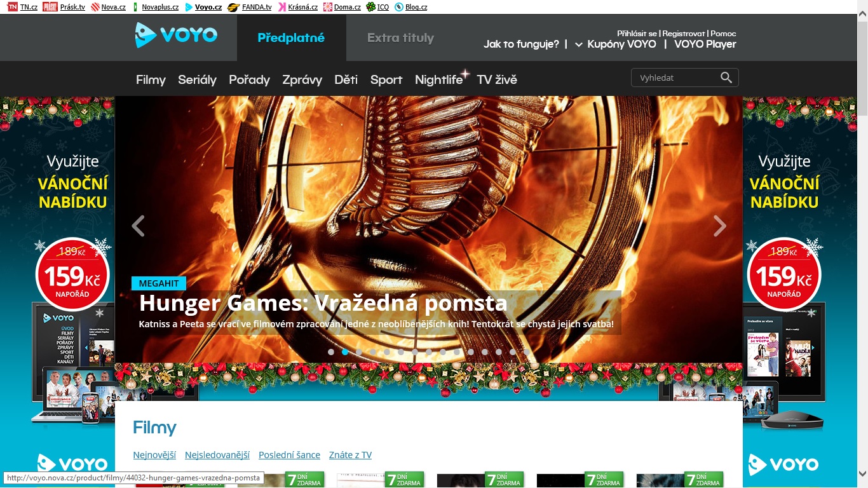Switch to the Předplatné tab

pos(291,37)
